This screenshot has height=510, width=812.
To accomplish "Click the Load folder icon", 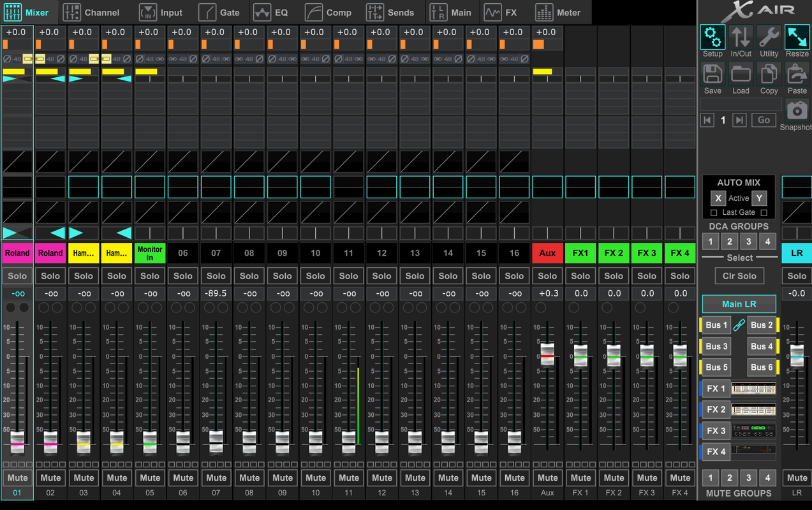I will point(741,74).
